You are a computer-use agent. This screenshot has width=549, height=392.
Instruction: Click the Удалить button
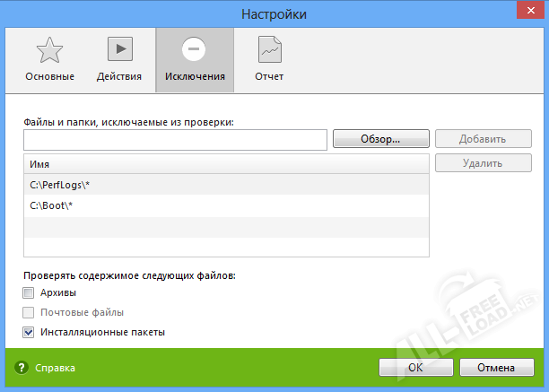point(483,163)
